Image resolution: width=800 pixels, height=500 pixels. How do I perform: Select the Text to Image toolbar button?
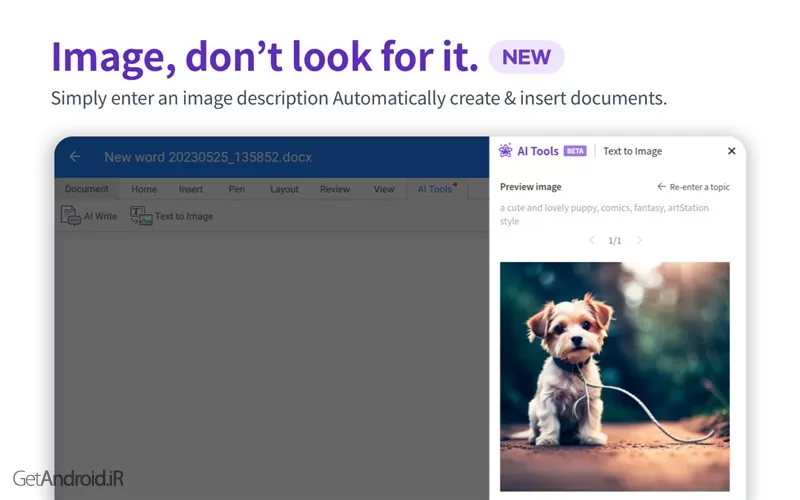(x=171, y=216)
